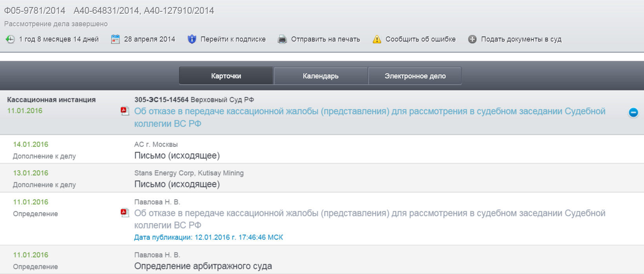
Task: Open PDF icon in the Верховный Суд header row
Action: point(125,111)
